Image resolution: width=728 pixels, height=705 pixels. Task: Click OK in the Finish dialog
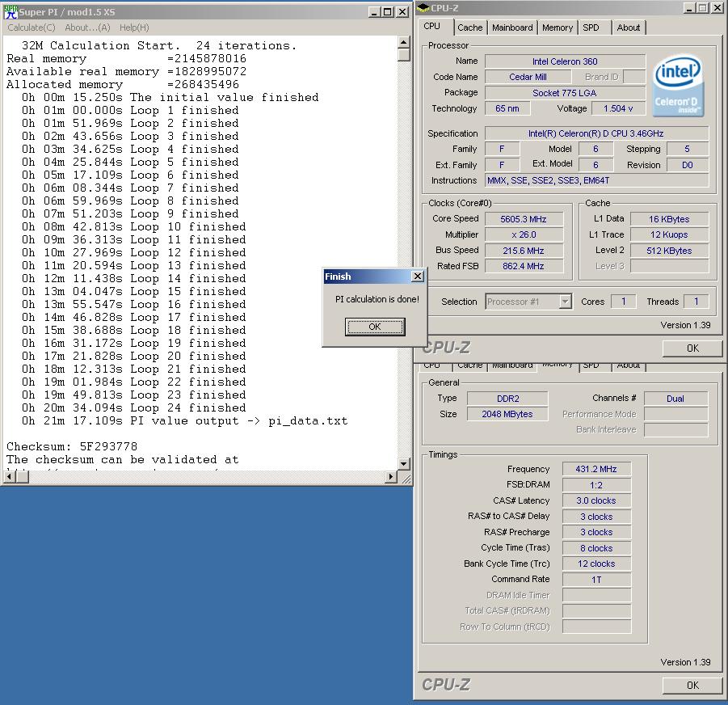(375, 327)
